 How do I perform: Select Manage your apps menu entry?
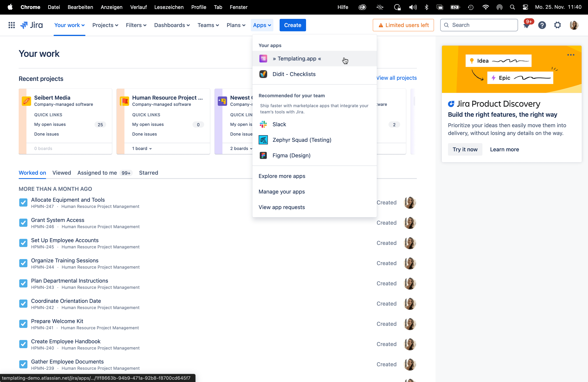coord(281,192)
